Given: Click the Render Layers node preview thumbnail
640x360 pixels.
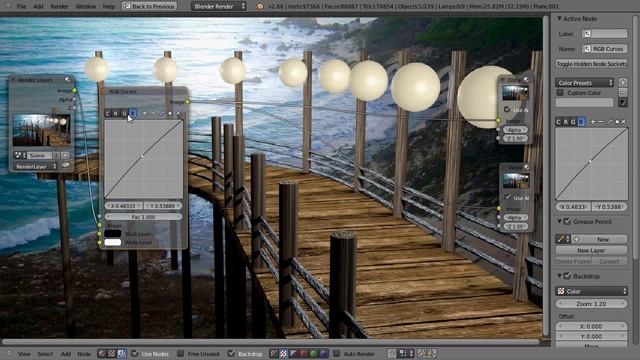Looking at the screenshot, I should pyautogui.click(x=41, y=130).
